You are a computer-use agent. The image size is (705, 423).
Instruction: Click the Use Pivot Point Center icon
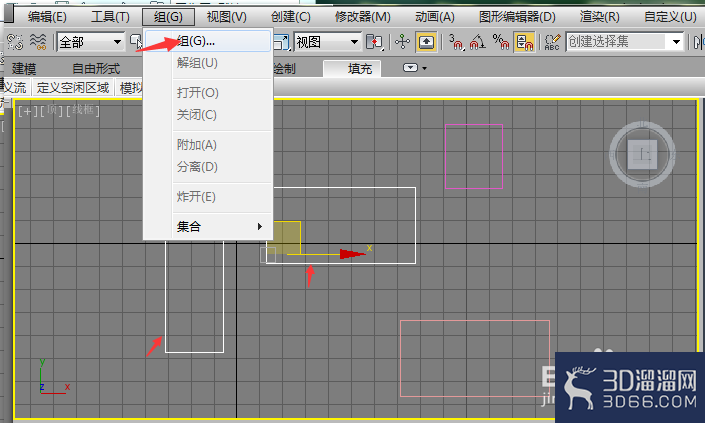coord(374,42)
